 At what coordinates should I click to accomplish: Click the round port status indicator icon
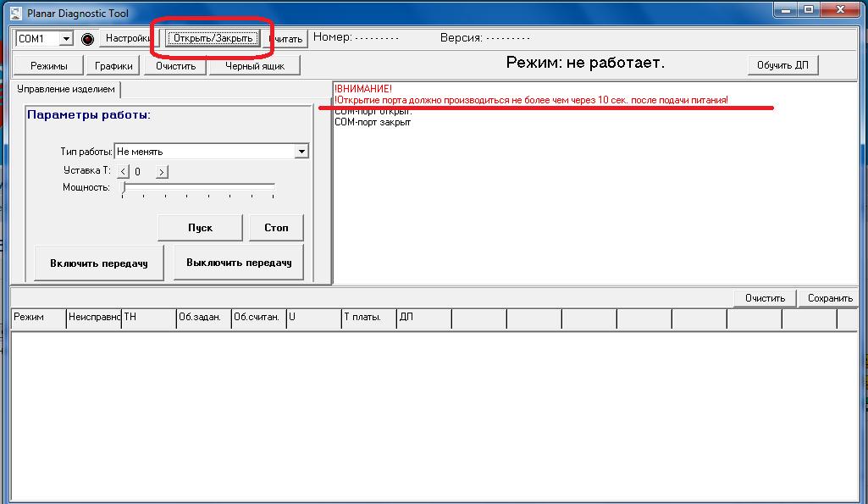87,39
